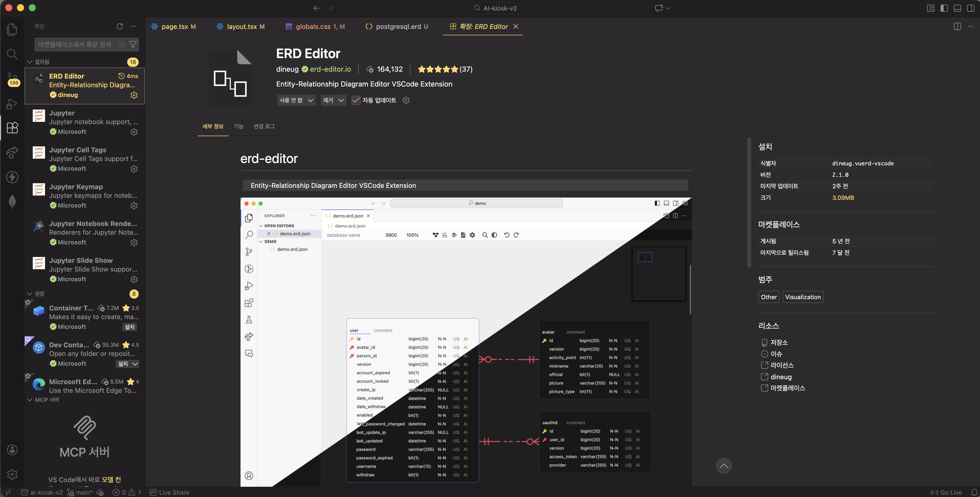Close the ERD Editor tab

click(x=516, y=26)
